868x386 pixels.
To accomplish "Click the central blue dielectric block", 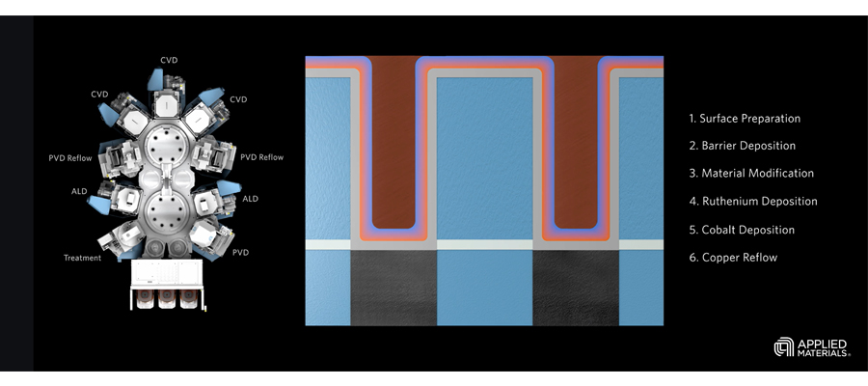I will 484,154.
